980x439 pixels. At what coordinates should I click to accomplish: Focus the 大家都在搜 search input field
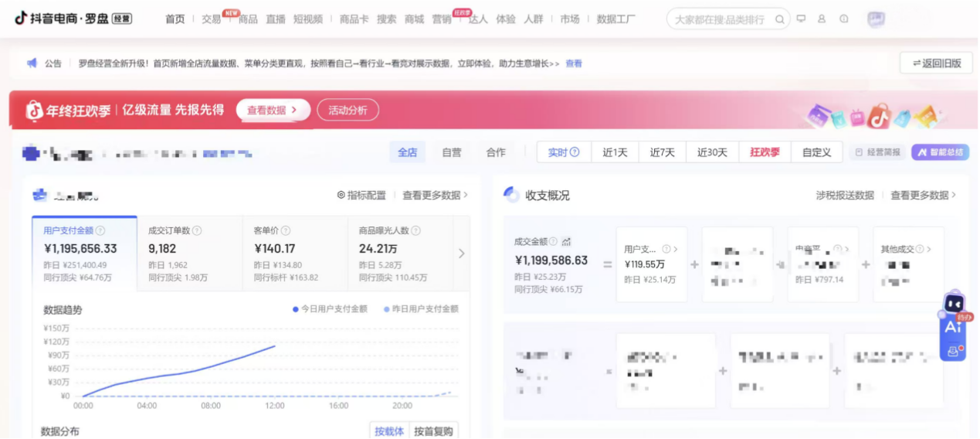[718, 19]
